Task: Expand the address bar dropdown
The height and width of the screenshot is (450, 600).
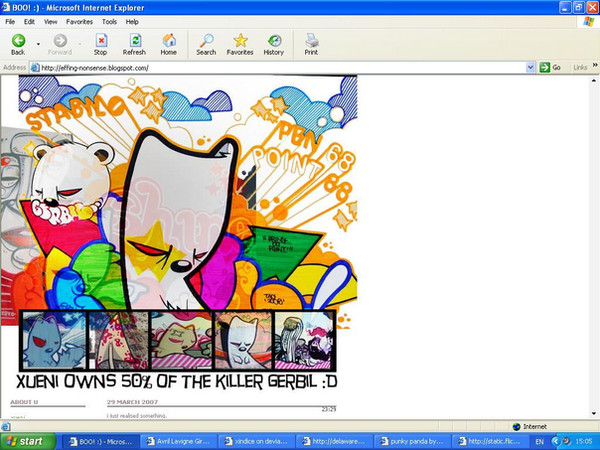Action: (530, 68)
